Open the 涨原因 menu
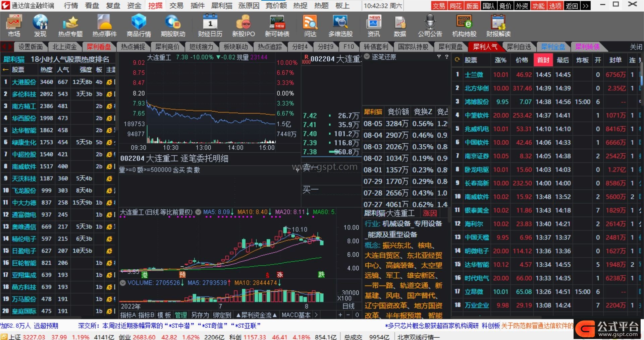 [249, 6]
